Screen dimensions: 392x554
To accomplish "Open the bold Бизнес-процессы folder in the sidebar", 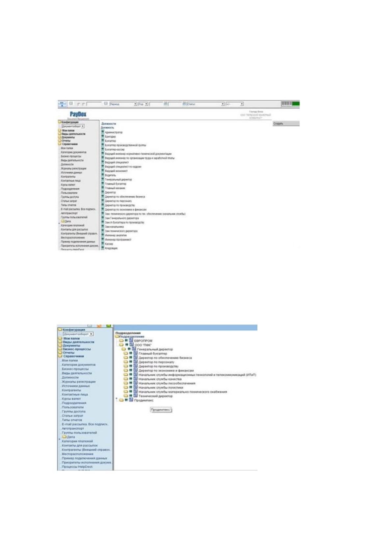I will click(x=74, y=349).
